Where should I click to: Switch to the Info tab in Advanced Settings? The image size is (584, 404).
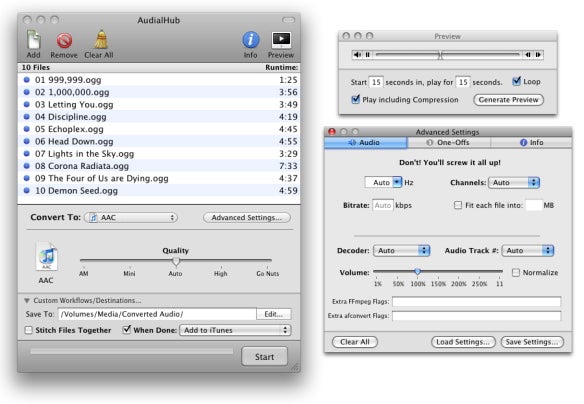(x=531, y=142)
